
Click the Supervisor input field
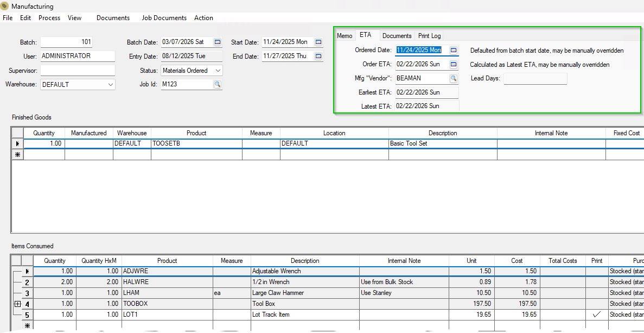click(78, 71)
